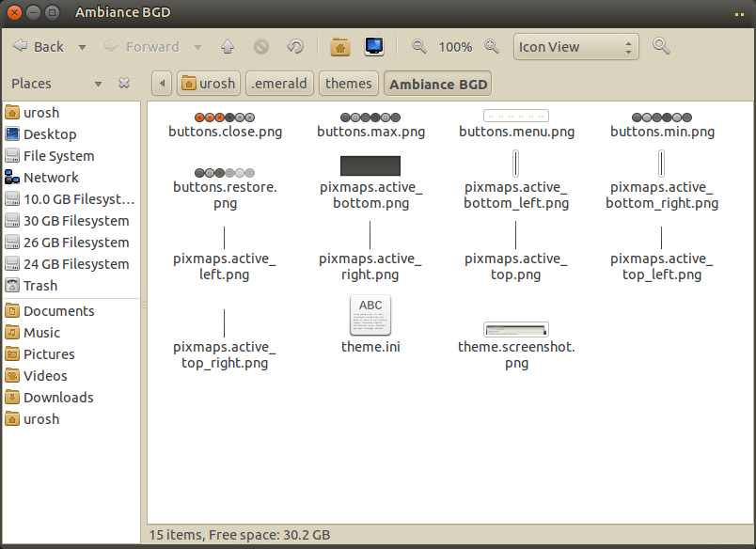Click the search magnifier icon

click(x=661, y=46)
